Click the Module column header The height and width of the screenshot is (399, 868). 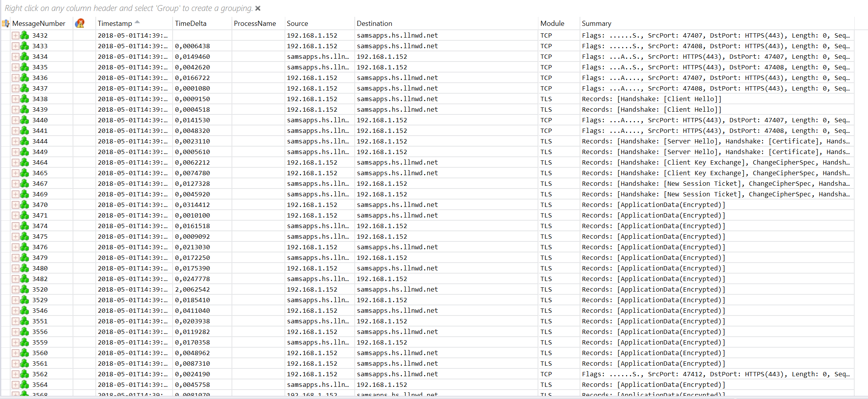tap(552, 24)
